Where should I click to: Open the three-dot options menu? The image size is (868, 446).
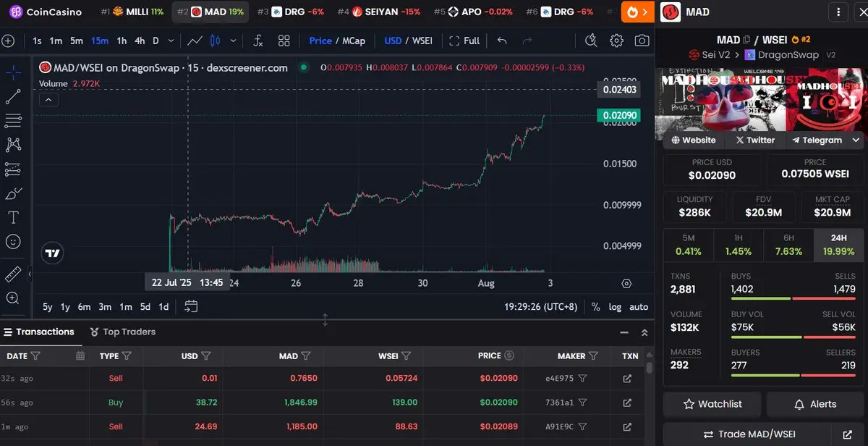838,12
